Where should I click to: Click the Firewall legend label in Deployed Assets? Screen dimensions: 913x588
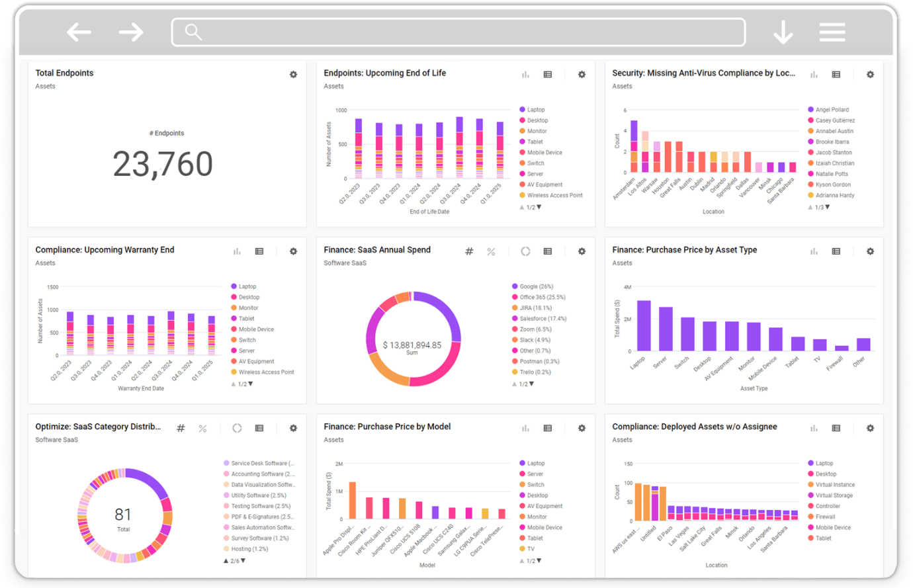(x=825, y=517)
